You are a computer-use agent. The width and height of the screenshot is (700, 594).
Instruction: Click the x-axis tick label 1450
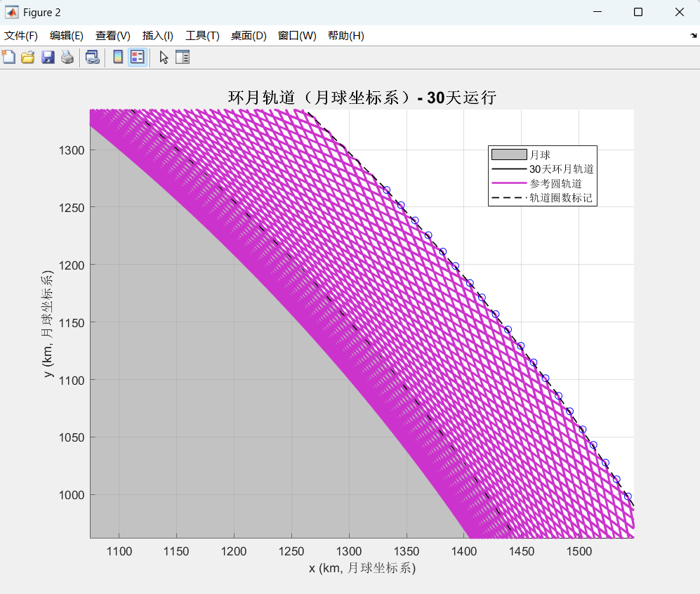click(x=522, y=551)
